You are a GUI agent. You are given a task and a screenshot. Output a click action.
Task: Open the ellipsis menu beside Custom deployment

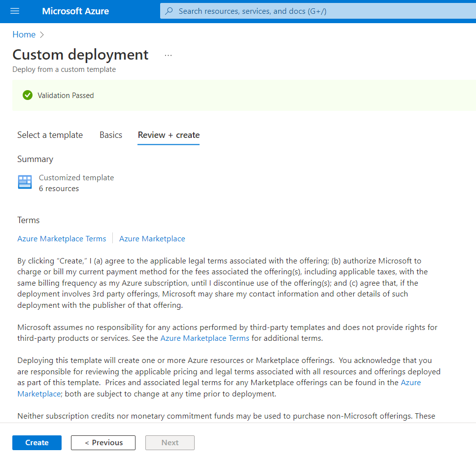tap(169, 55)
